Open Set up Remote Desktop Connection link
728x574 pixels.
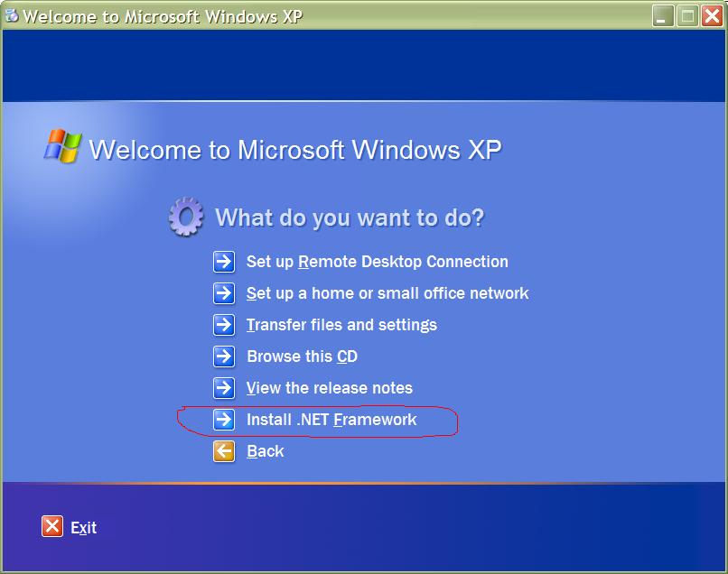coord(377,262)
